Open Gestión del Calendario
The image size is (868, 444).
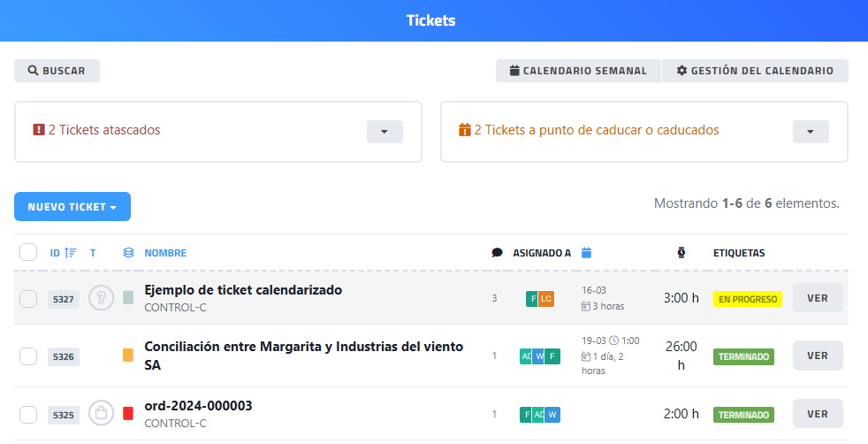755,71
